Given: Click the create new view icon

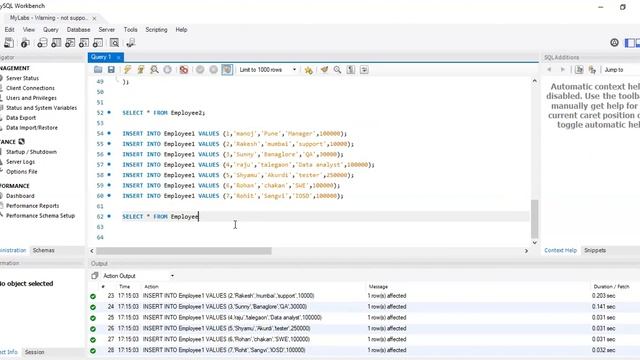Looking at the screenshot, I should coord(70,43).
